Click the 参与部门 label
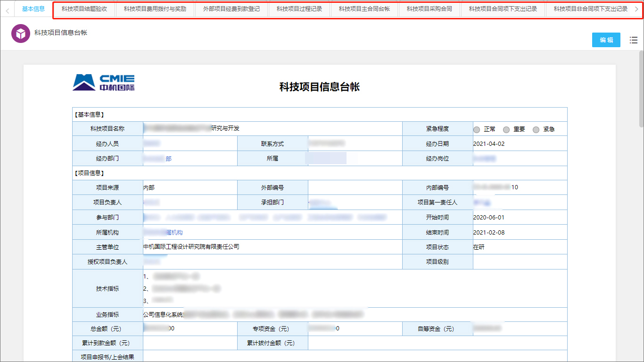This screenshot has width=644, height=362. (x=107, y=218)
